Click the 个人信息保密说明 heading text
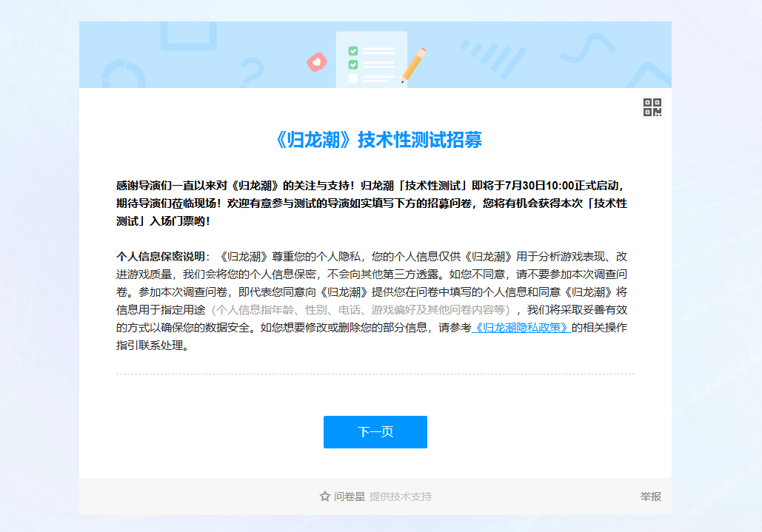Image resolution: width=762 pixels, height=532 pixels. coord(161,257)
